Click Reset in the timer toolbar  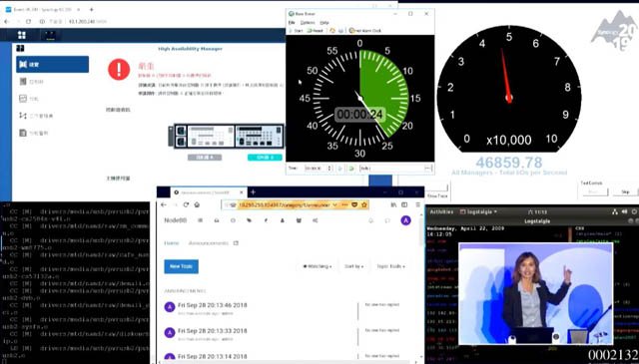(x=316, y=31)
